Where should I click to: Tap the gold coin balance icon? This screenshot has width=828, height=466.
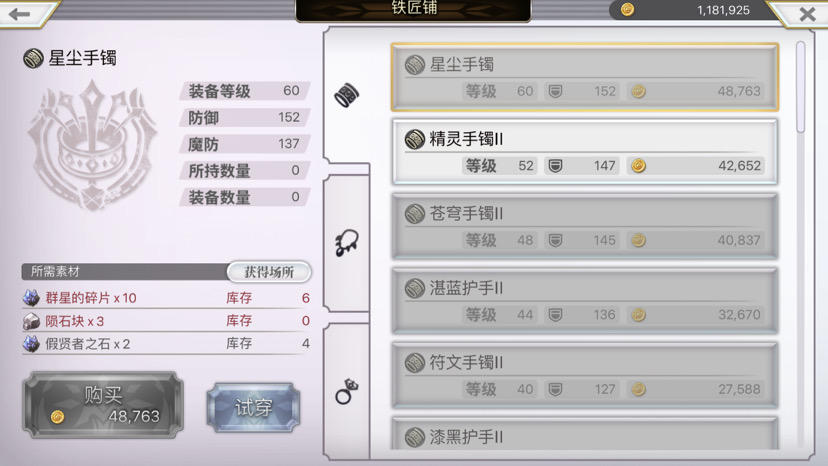627,10
